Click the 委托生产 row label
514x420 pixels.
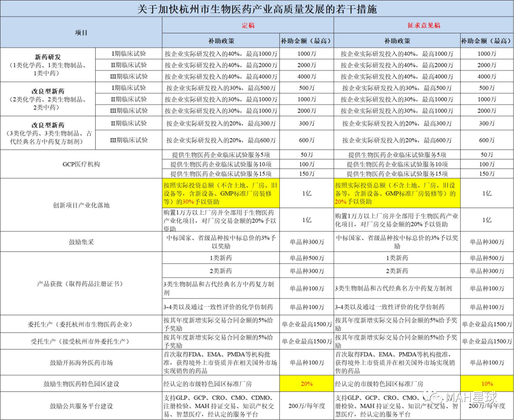tap(81, 324)
